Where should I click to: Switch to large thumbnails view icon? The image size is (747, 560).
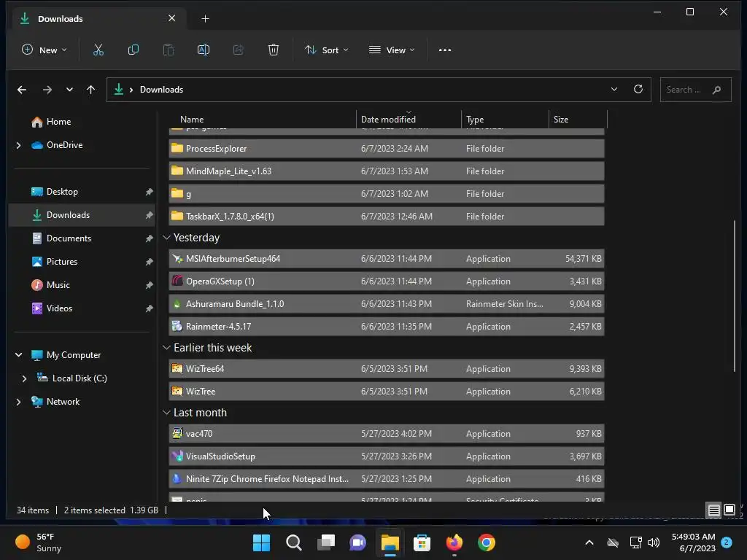pyautogui.click(x=729, y=510)
